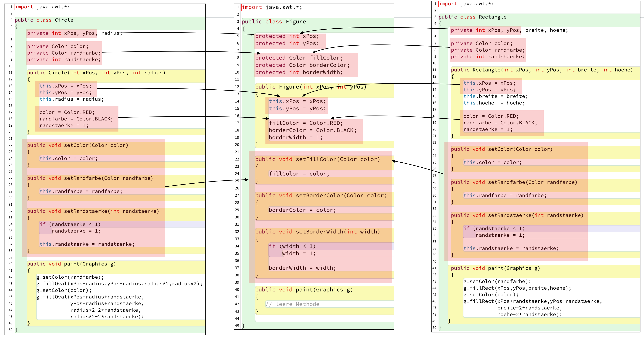644x342 pixels.
Task: Click the 'protected Color fillColor;' field declaration
Action: click(299, 58)
